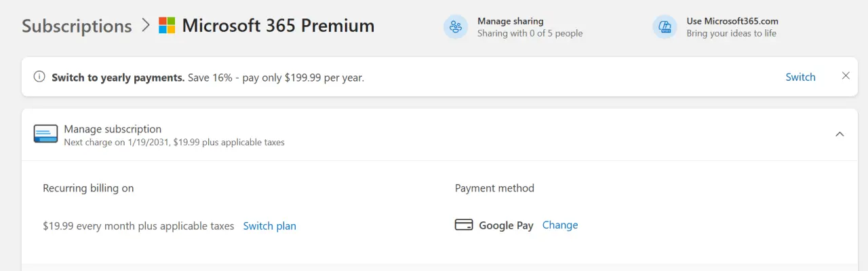This screenshot has width=868, height=271.
Task: Open Manage sharing text link
Action: coord(511,21)
